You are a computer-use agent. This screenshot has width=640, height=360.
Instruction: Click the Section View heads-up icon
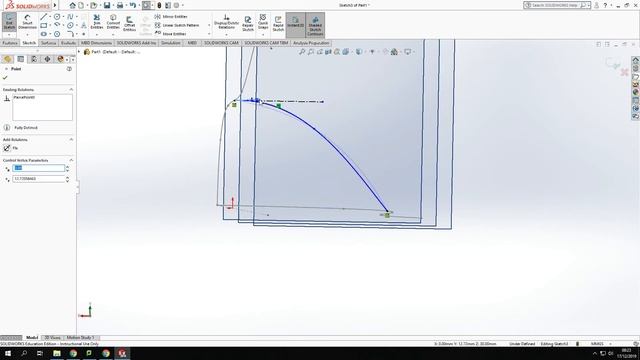pos(328,52)
